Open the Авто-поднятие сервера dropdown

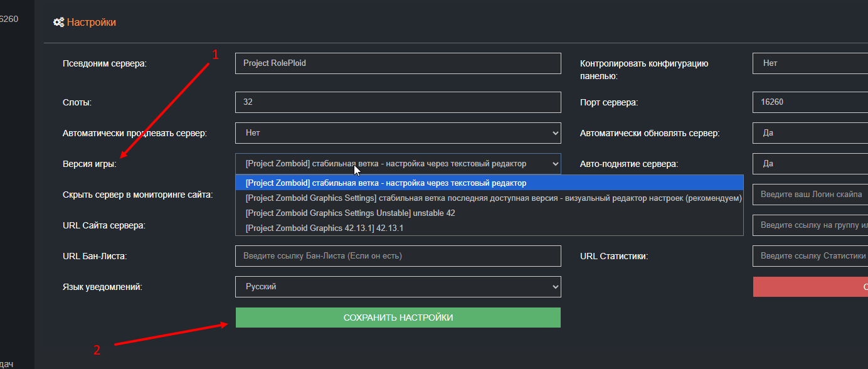(x=809, y=164)
